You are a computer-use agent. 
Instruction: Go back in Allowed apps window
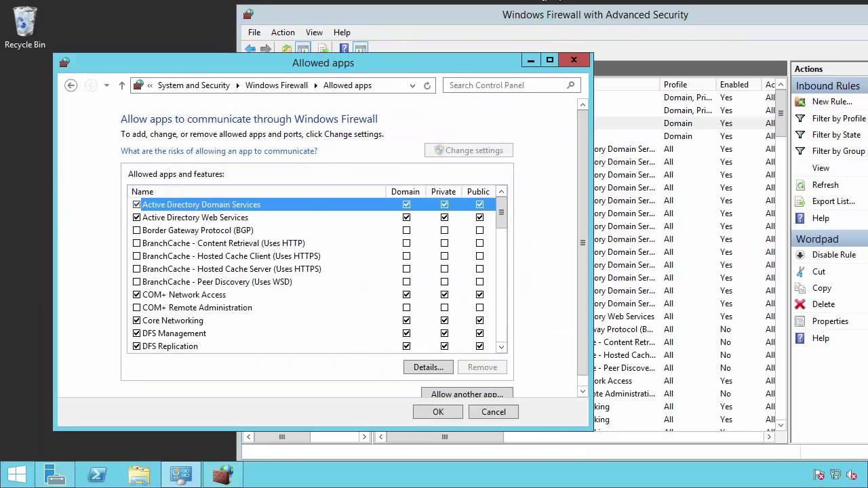pos(71,85)
